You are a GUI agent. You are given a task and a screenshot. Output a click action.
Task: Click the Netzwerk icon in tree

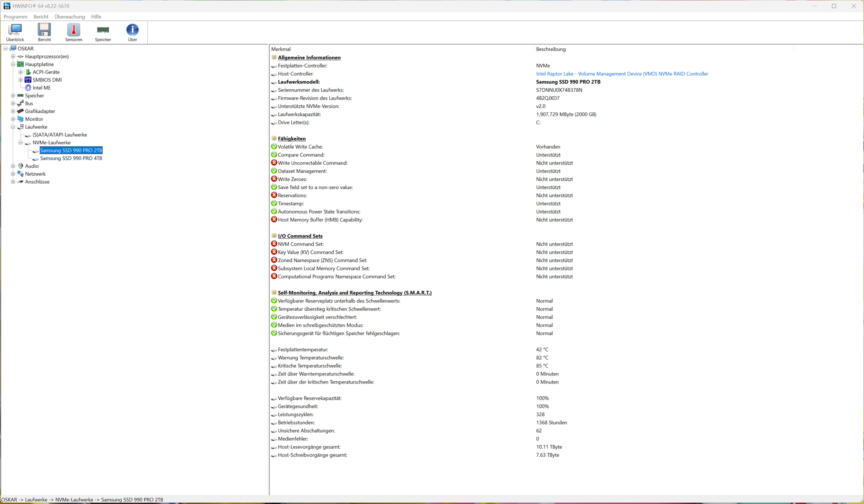(x=21, y=174)
